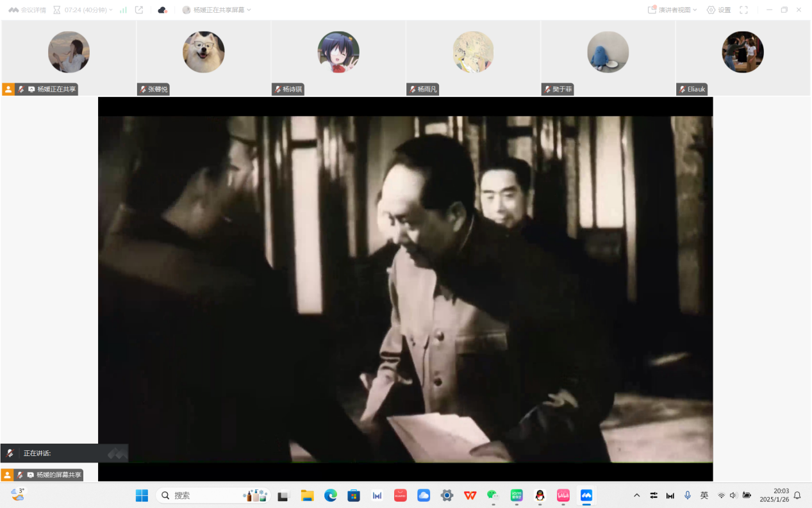The height and width of the screenshot is (508, 812).
Task: Open the QQ penguin taskbar icon
Action: 540,495
